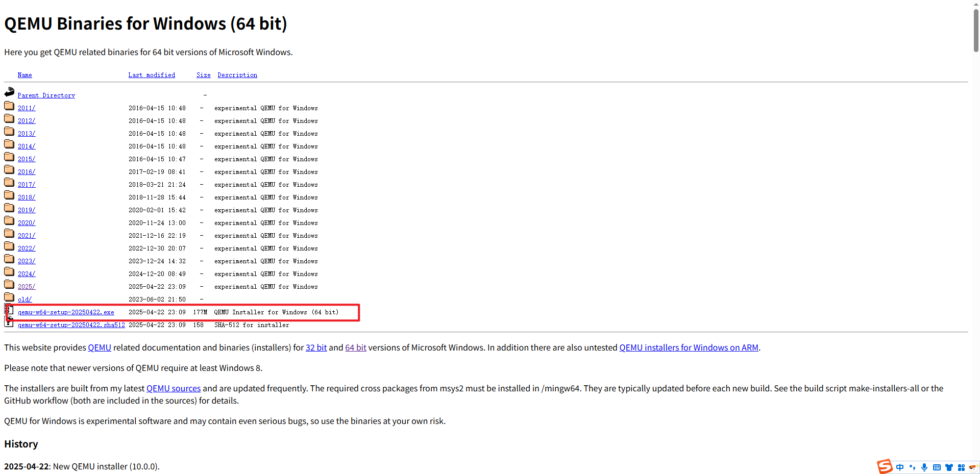Click the date 2020-02-01 15:42

click(x=157, y=210)
